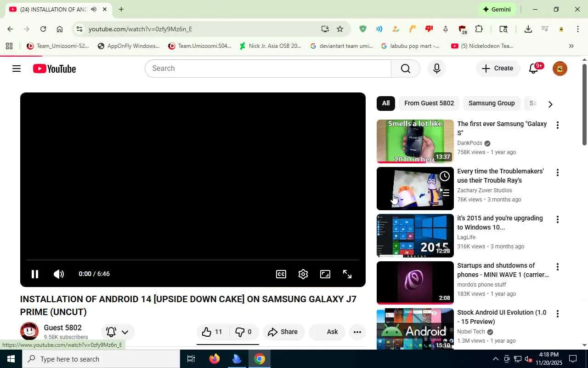Show hidden system tray icons

click(495, 359)
